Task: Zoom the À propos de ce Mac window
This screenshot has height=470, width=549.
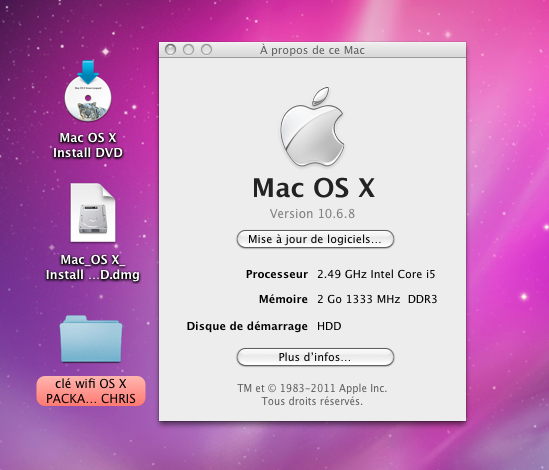Action: point(207,50)
